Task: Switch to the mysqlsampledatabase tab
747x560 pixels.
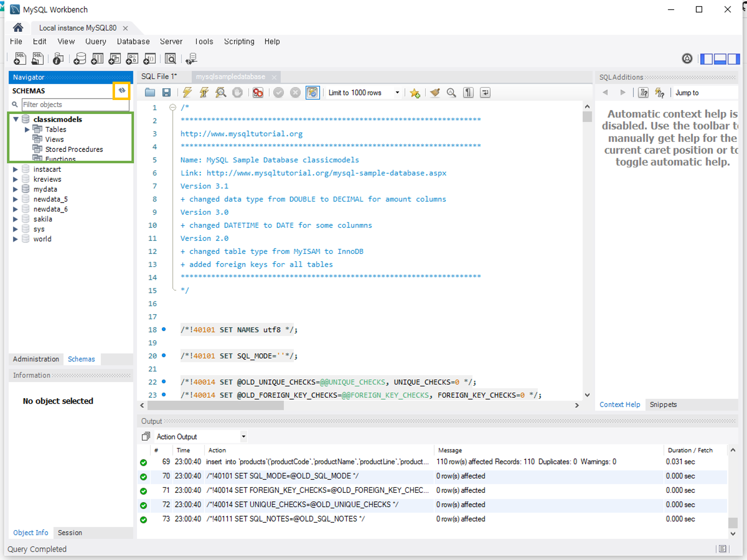Action: (x=230, y=77)
